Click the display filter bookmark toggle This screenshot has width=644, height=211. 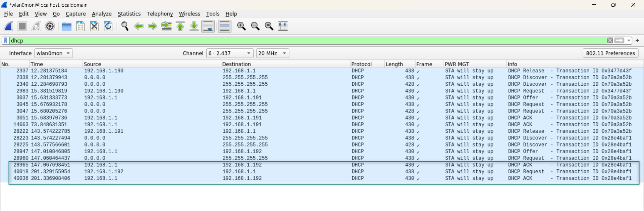click(5, 41)
